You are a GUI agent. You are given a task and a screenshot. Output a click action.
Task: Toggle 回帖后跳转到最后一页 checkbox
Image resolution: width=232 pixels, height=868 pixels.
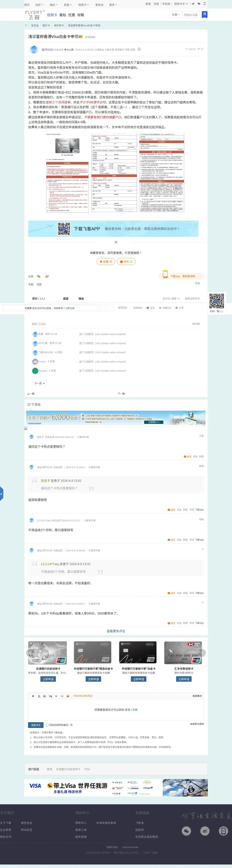[47, 725]
